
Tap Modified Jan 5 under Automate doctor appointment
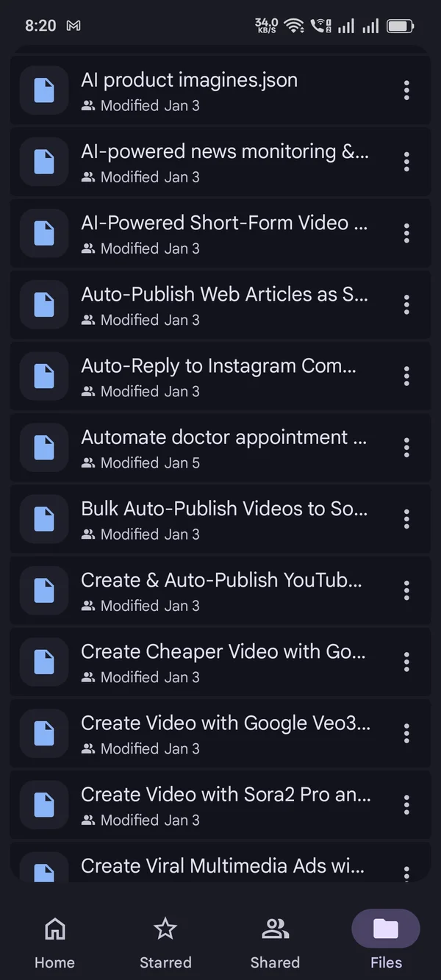point(150,463)
